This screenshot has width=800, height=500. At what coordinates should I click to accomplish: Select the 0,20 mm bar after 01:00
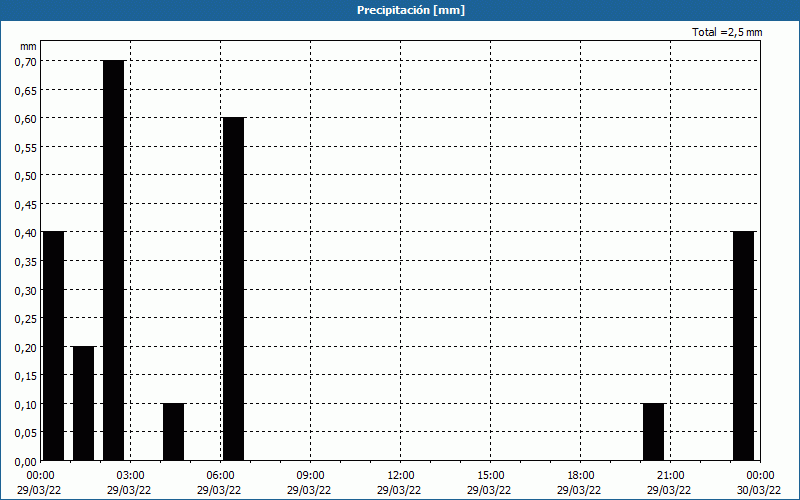pos(84,404)
